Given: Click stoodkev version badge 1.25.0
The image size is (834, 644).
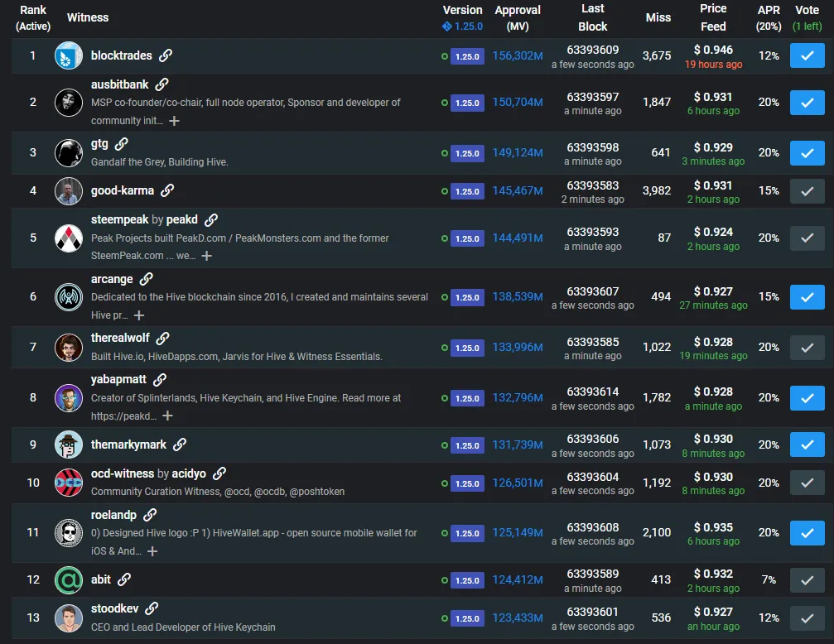Looking at the screenshot, I should 467,618.
